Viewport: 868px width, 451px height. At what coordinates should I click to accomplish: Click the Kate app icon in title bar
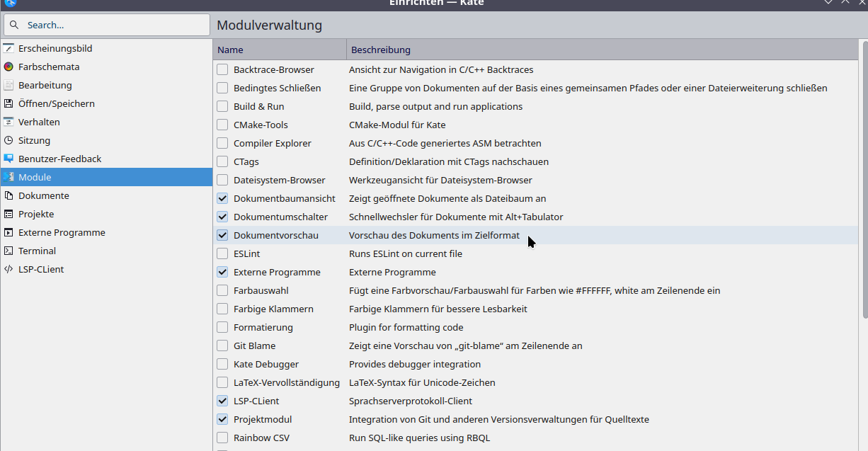pyautogui.click(x=10, y=2)
